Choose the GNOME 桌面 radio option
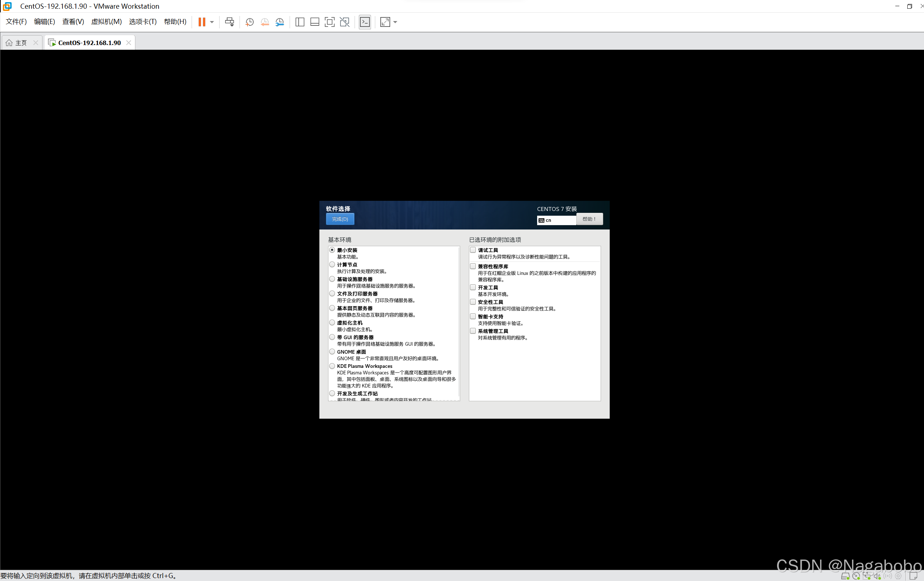The height and width of the screenshot is (581, 924). tap(332, 352)
